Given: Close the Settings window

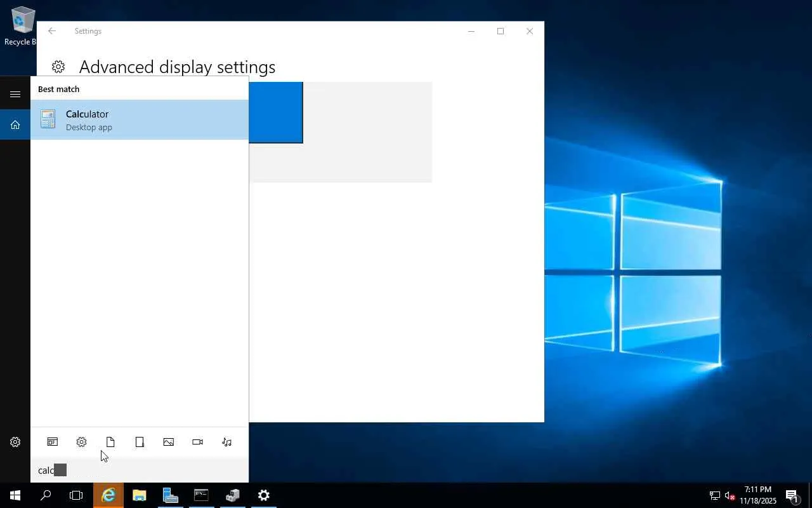Looking at the screenshot, I should pos(530,31).
